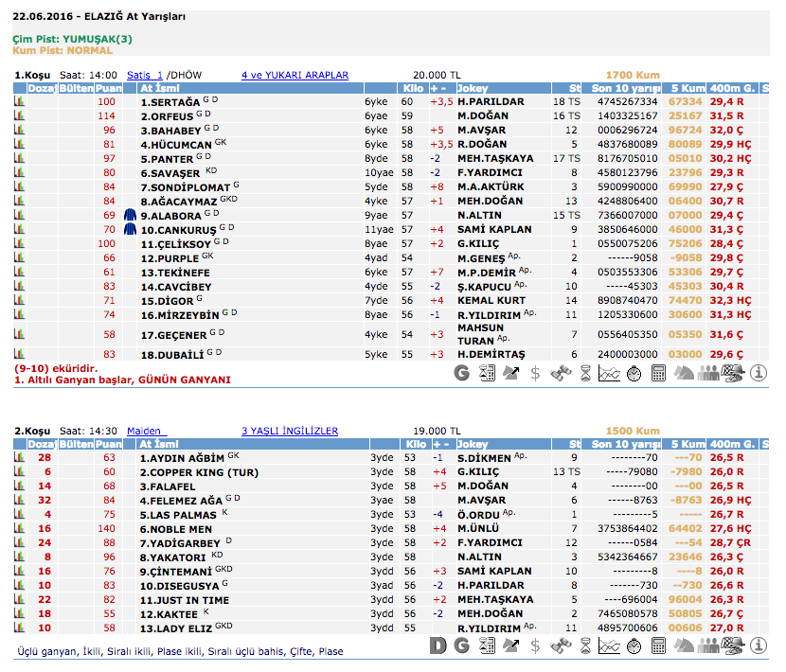This screenshot has height=672, width=786.
Task: Click the line graph icon under race 2
Action: [x=610, y=646]
